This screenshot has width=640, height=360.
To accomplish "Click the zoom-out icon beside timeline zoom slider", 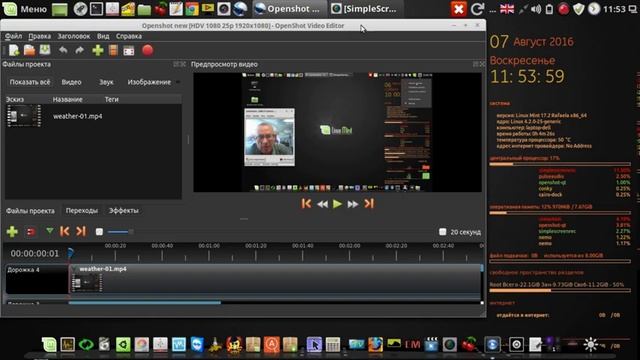I will (x=99, y=232).
